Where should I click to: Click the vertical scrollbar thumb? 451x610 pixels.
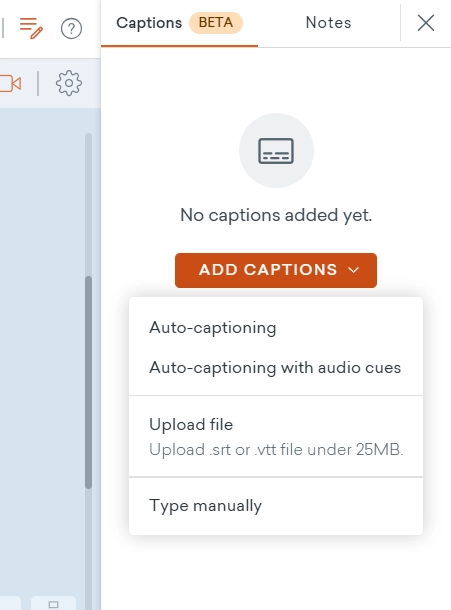tap(89, 382)
